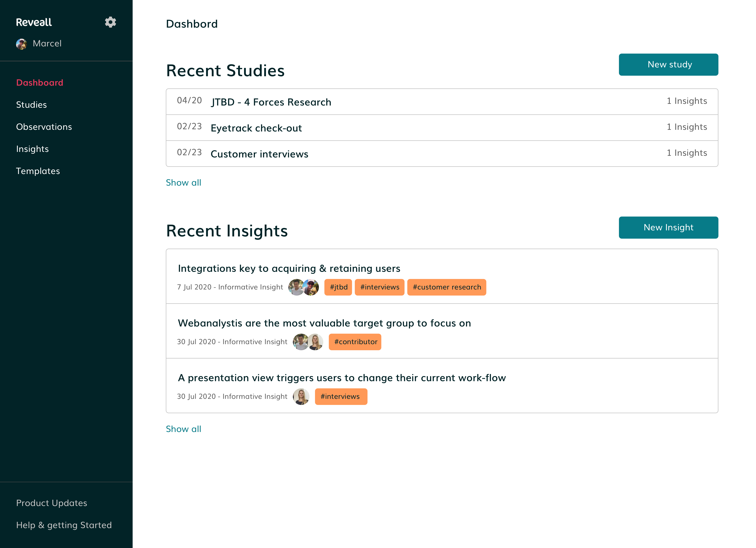This screenshot has width=756, height=548.
Task: Select the #contributor tag
Action: pyautogui.click(x=355, y=342)
